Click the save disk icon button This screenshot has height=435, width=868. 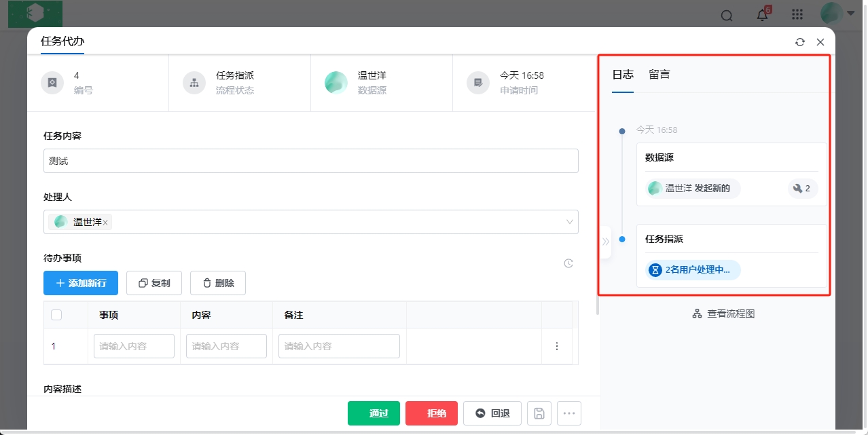(x=539, y=413)
